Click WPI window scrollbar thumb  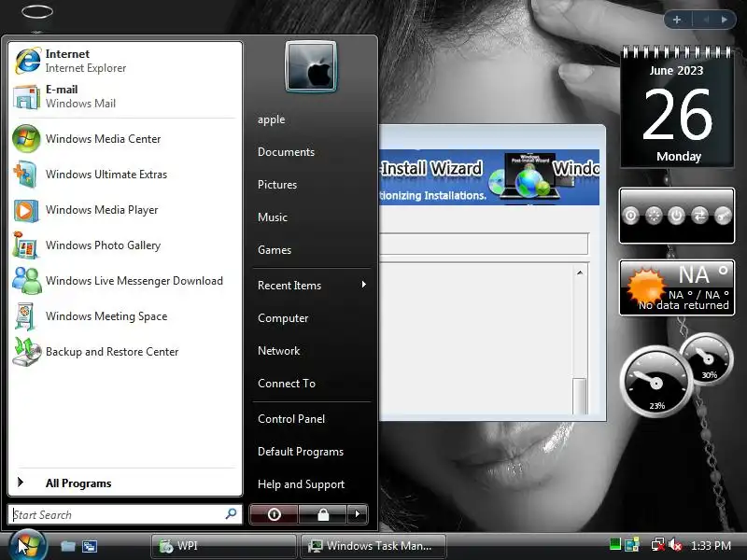click(580, 395)
